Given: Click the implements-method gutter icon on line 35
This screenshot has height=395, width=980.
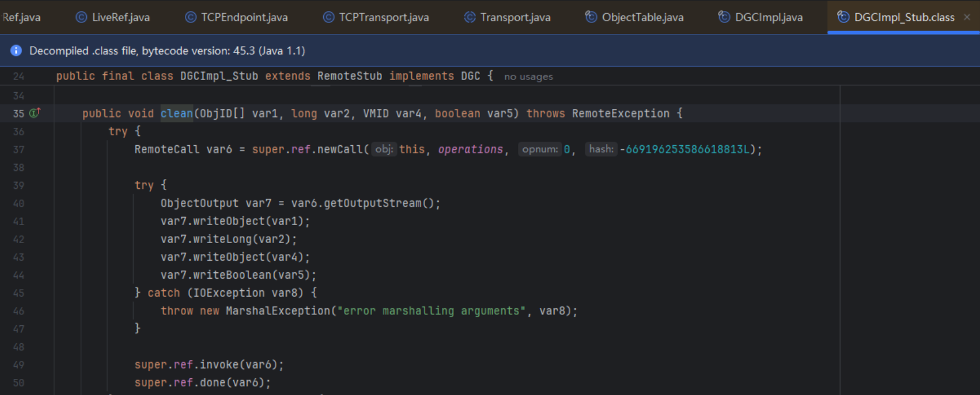Looking at the screenshot, I should click(35, 113).
